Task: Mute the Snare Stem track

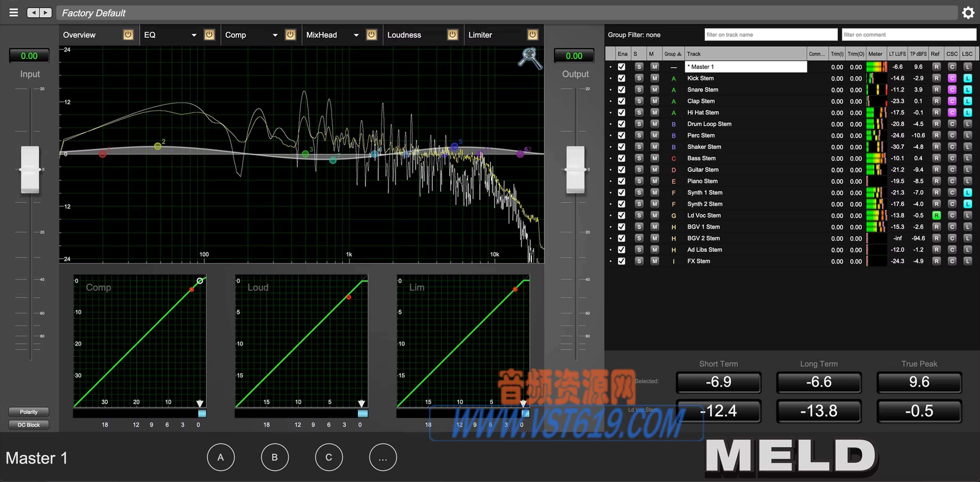Action: tap(654, 90)
